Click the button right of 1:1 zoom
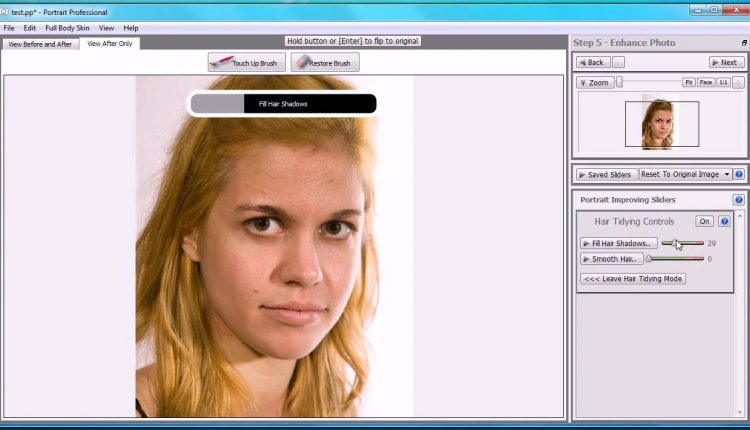 (x=738, y=82)
